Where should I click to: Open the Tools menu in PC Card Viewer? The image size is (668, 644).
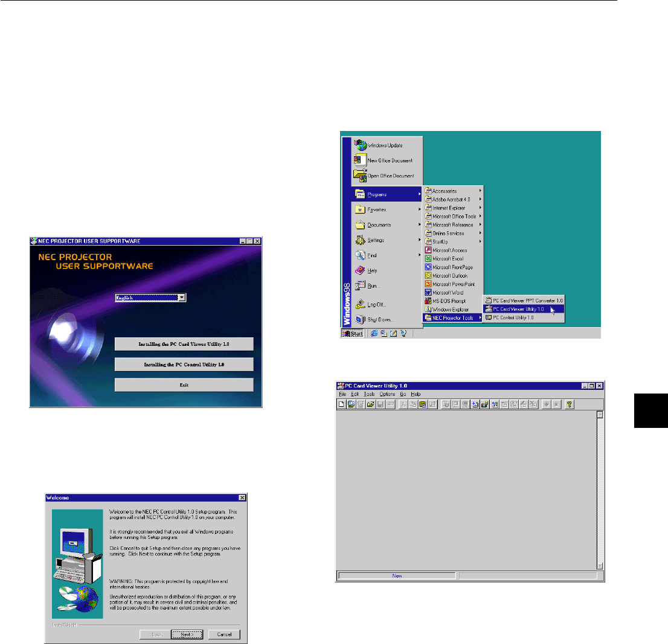[369, 394]
